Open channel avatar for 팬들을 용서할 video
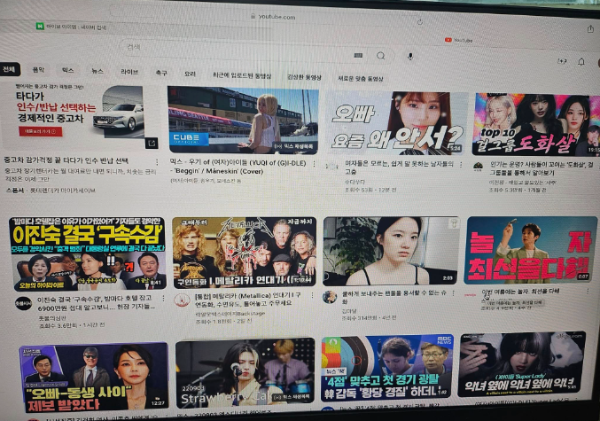Image resolution: width=600 pixels, height=421 pixels. tap(329, 297)
